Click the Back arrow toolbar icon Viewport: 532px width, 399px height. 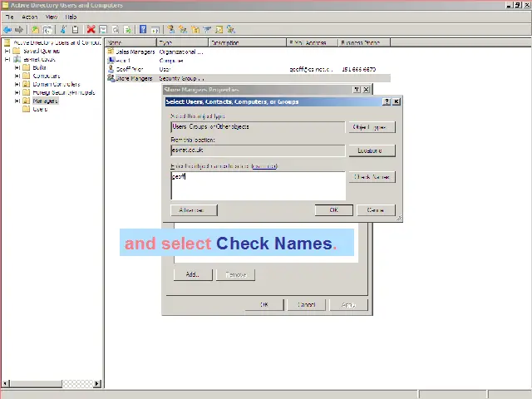tap(7, 29)
